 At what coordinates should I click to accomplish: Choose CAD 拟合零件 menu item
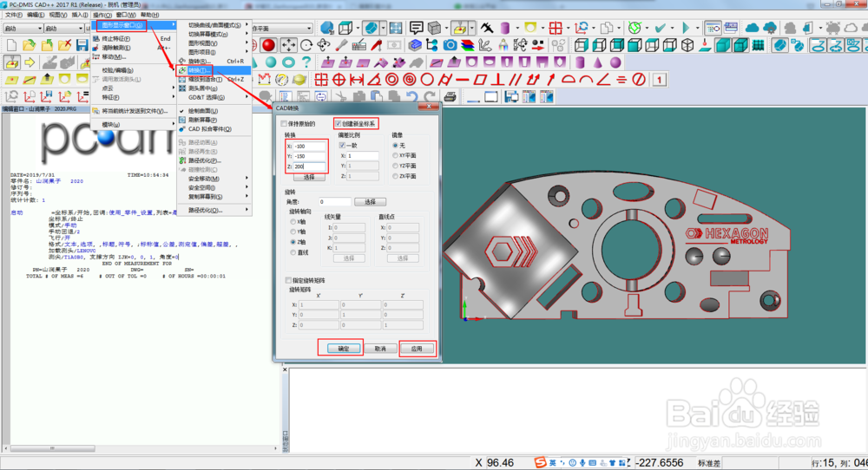[x=214, y=129]
